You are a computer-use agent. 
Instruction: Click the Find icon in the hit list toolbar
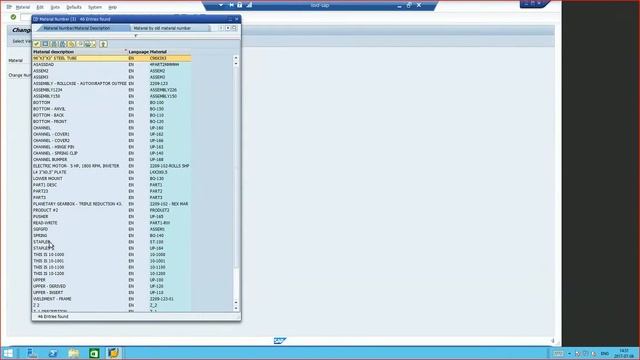[x=54, y=44]
